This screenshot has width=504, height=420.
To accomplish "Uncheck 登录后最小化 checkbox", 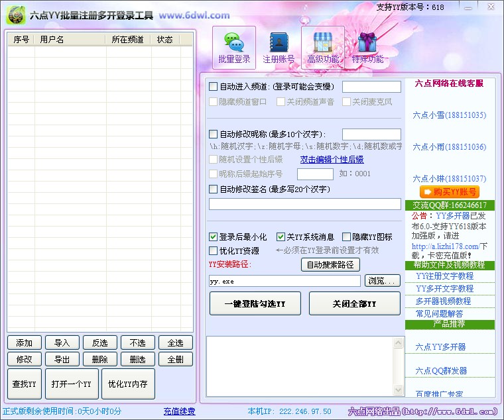I will [213, 237].
